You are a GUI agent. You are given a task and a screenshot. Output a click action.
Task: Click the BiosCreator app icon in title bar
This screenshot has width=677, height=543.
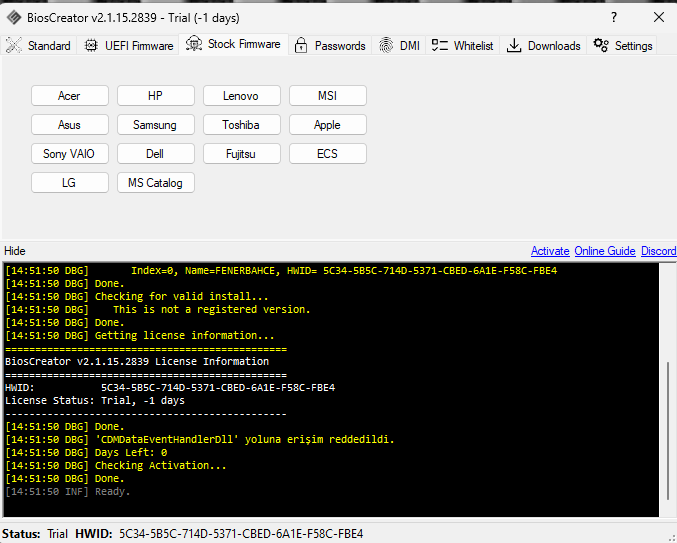(13, 17)
